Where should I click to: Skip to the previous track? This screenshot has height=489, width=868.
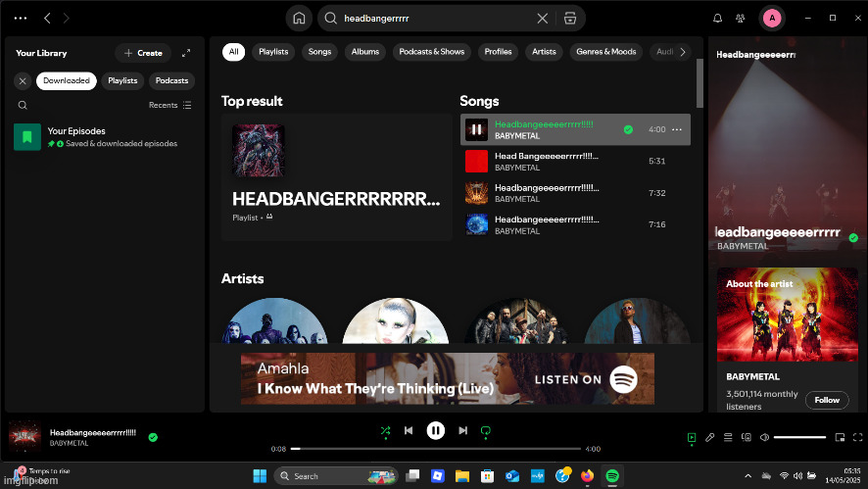pos(409,431)
